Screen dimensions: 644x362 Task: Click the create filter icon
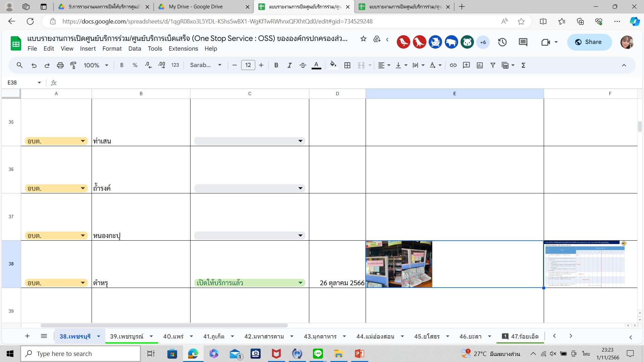point(493,65)
